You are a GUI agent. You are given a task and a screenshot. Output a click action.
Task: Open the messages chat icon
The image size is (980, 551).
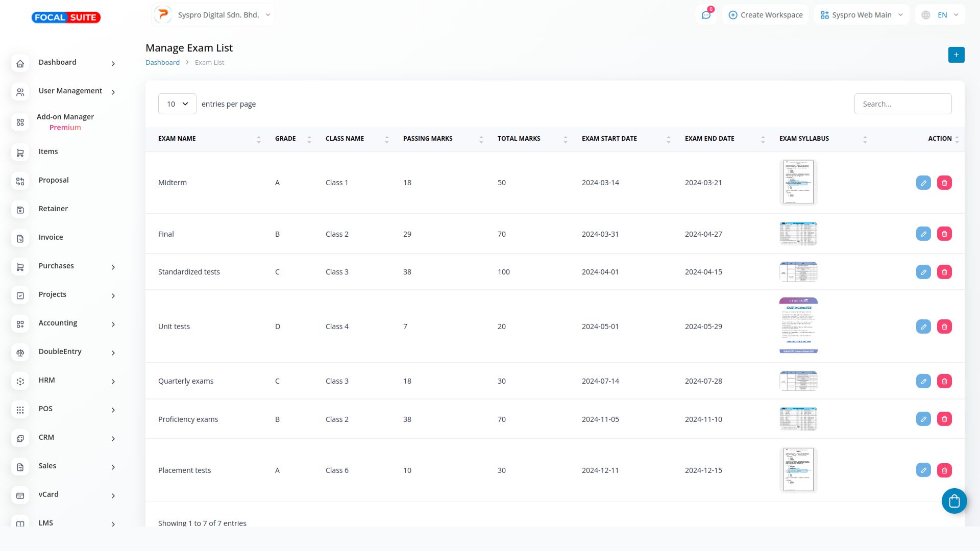[x=706, y=15]
